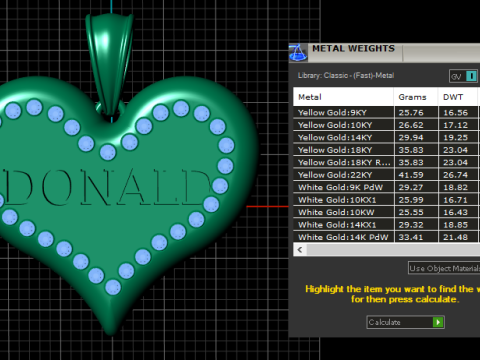Screen dimensions: 480x360
Task: Toggle the GV switch
Action: pyautogui.click(x=464, y=76)
